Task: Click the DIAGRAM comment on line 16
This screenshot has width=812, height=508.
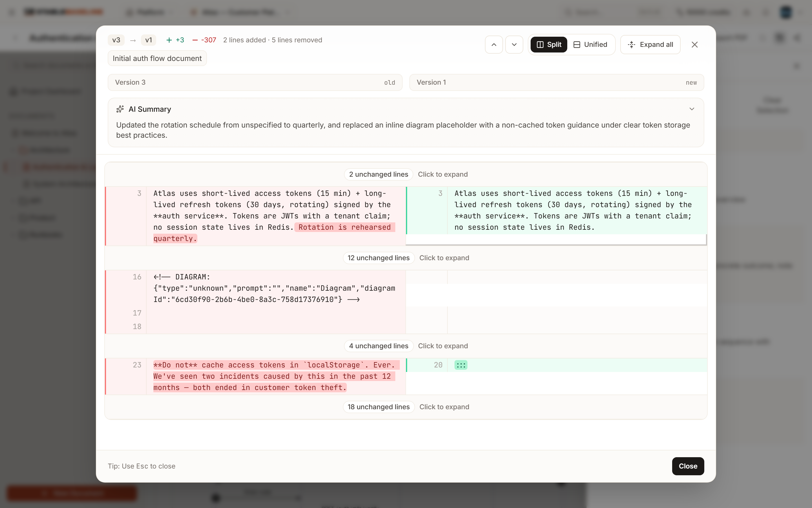Action: point(274,288)
